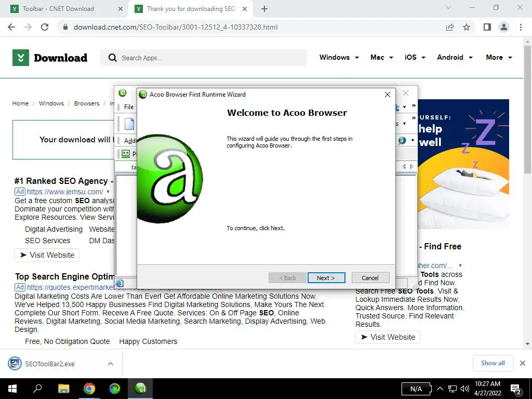Click Chrome icon in taskbar
The width and height of the screenshot is (532, 399).
point(89,389)
